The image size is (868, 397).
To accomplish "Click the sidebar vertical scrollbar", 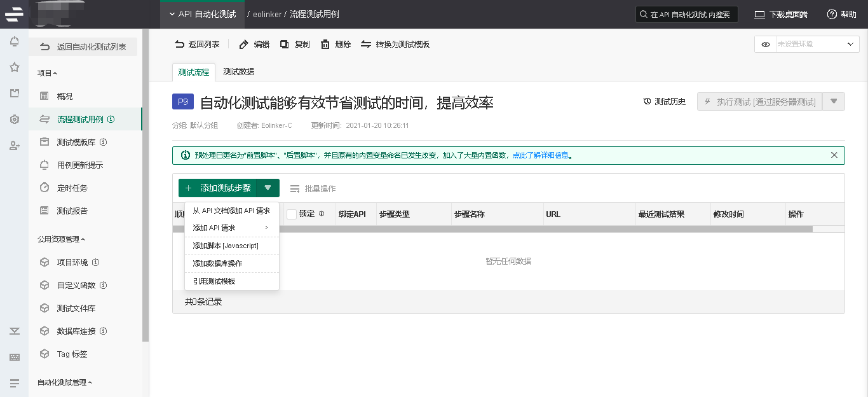I will click(x=146, y=185).
